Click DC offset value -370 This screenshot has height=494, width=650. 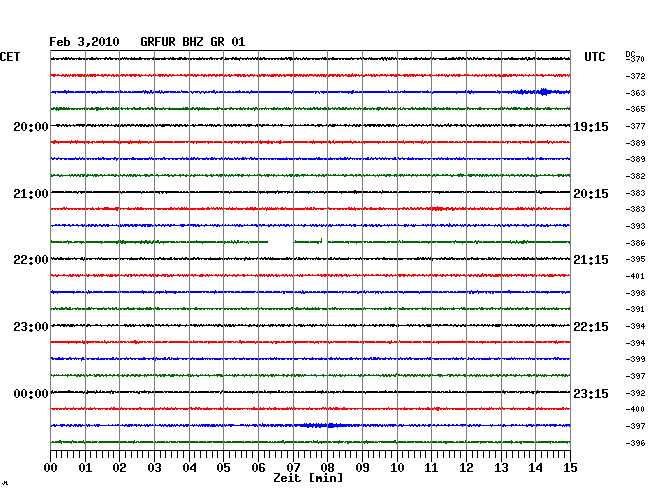click(x=635, y=59)
